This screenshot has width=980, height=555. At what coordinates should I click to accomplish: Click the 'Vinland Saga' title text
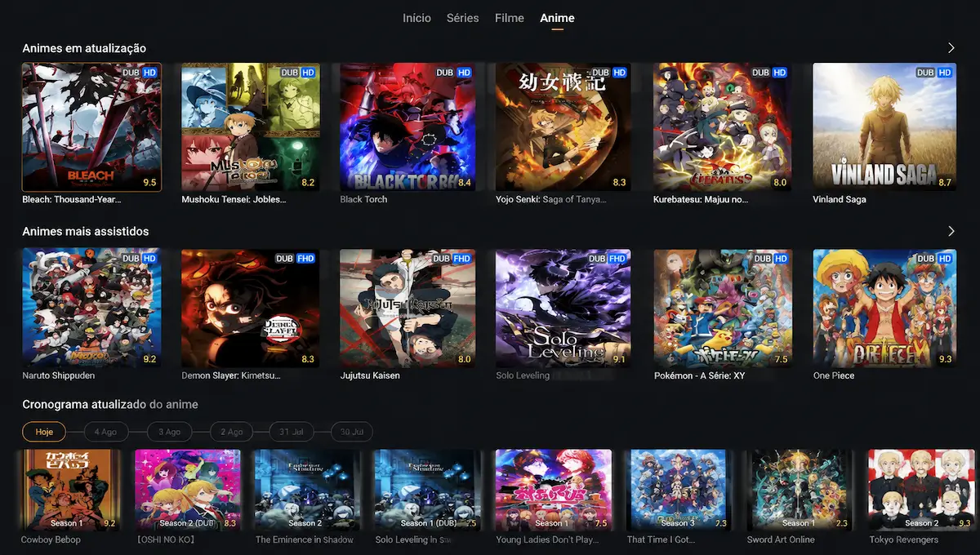point(840,199)
